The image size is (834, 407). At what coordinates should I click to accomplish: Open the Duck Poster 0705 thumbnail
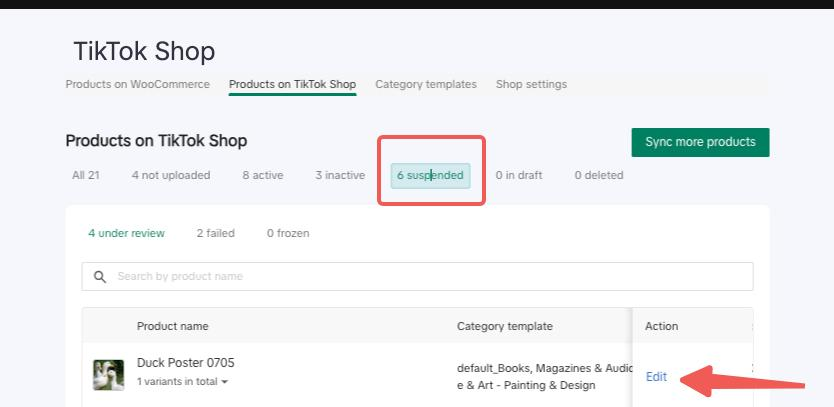coord(108,375)
